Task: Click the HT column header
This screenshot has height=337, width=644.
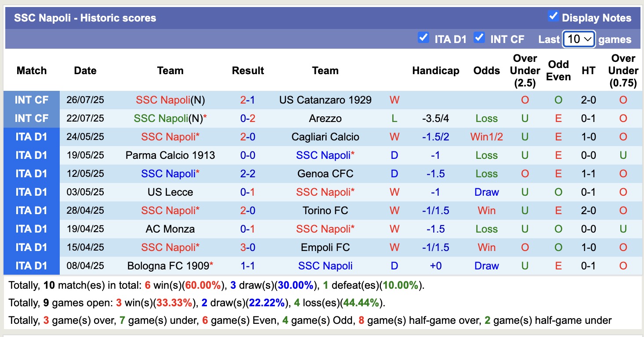Action: tap(588, 70)
